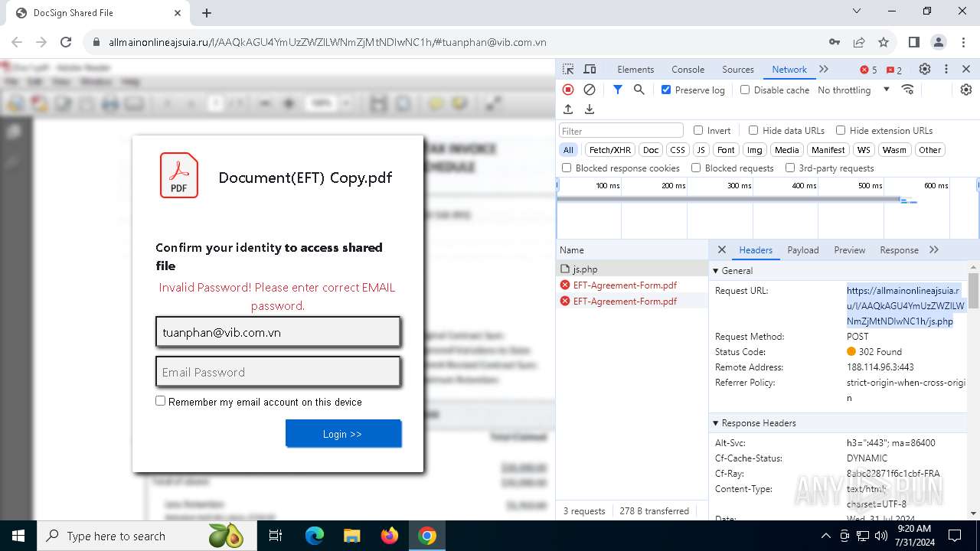Check Hide data URLs

click(753, 130)
